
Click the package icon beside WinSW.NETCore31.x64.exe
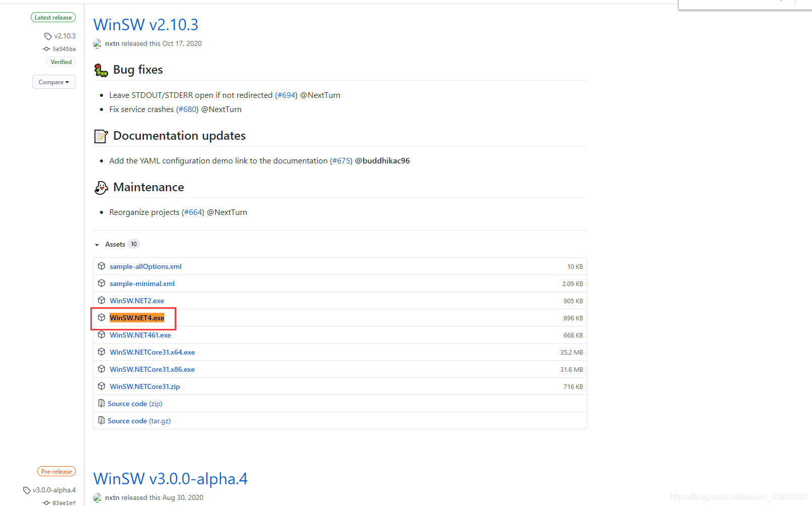pos(101,352)
